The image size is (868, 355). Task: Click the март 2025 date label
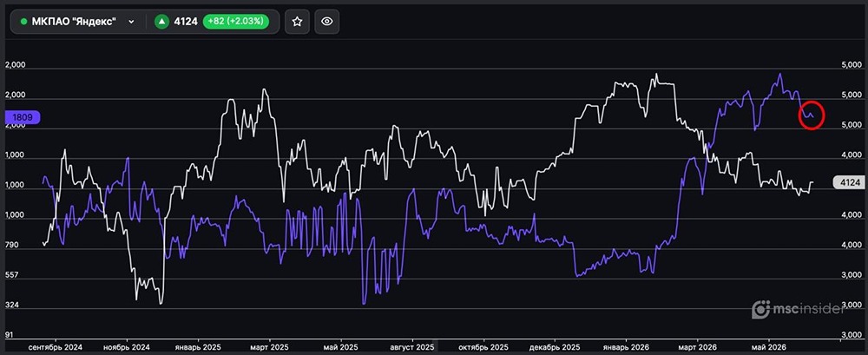(x=268, y=347)
